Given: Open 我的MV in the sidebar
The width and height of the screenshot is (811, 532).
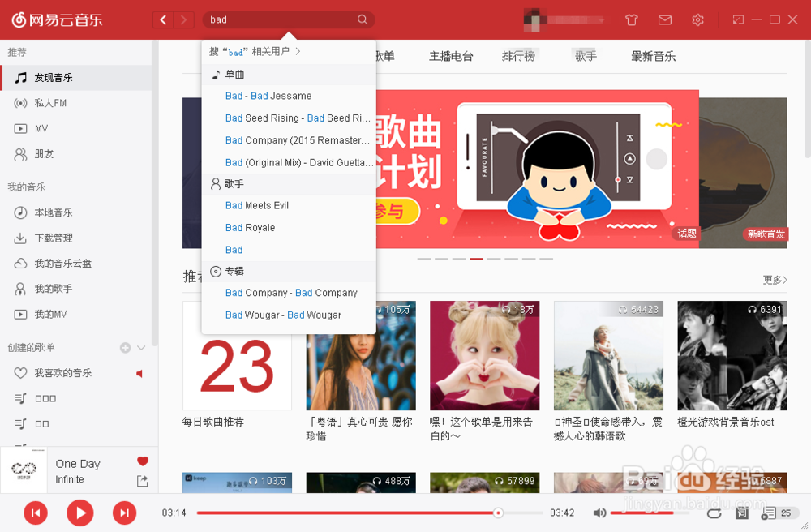Looking at the screenshot, I should pos(76,314).
